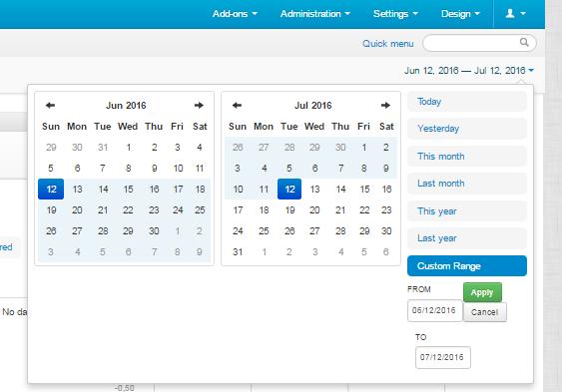Pick July 31 in the Jul 2016 calendar
This screenshot has height=392, width=562.
[x=238, y=252]
